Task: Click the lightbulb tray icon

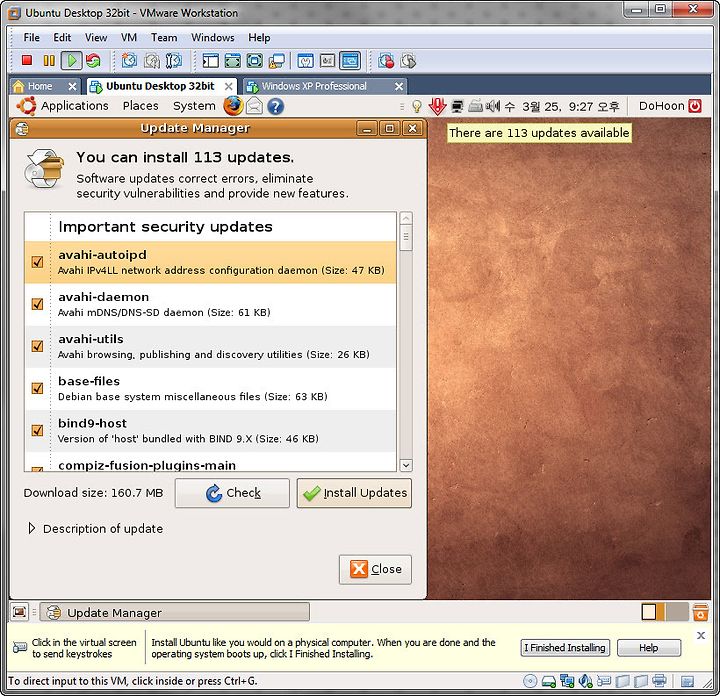Action: point(416,107)
